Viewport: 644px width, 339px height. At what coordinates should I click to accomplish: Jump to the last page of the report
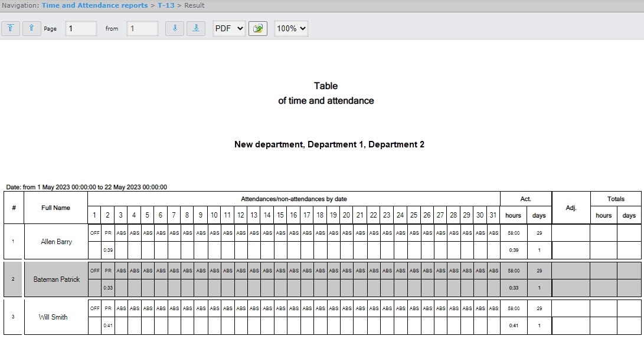click(x=196, y=28)
